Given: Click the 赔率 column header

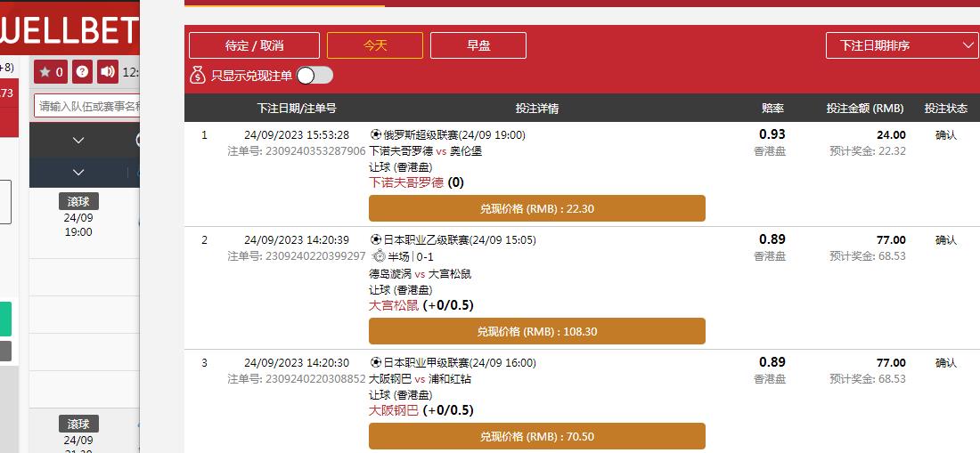Looking at the screenshot, I should 772,108.
